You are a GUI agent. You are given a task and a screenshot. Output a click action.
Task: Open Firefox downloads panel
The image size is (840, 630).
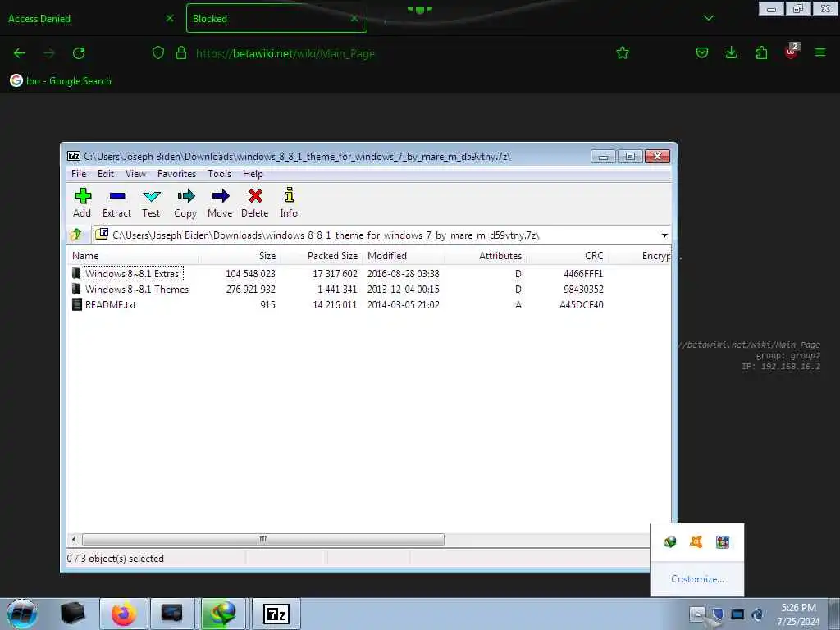pos(731,53)
